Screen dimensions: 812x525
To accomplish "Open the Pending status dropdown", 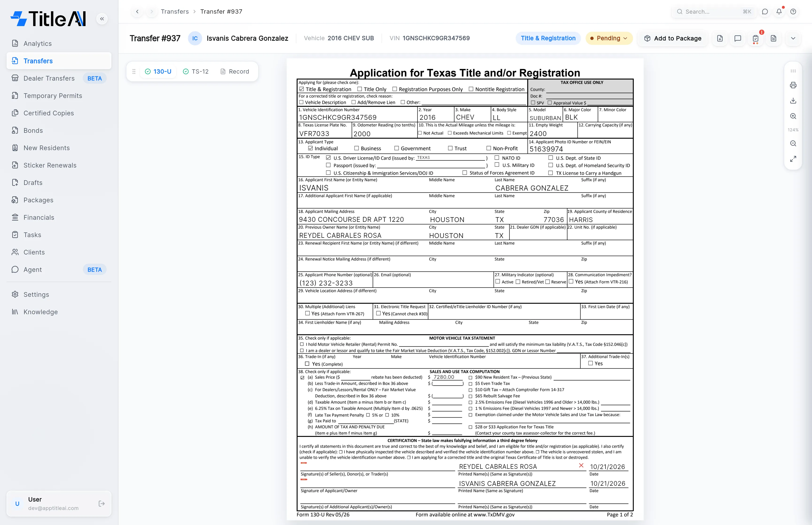I will (x=609, y=38).
